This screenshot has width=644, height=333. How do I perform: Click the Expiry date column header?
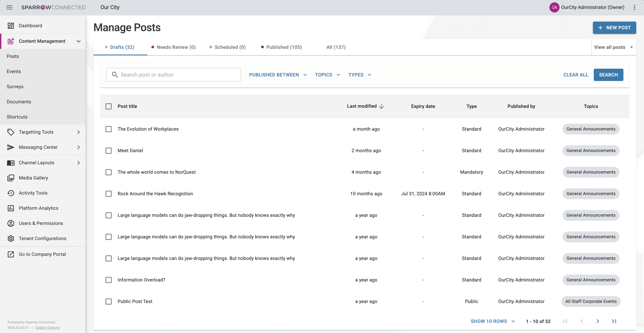coord(423,106)
